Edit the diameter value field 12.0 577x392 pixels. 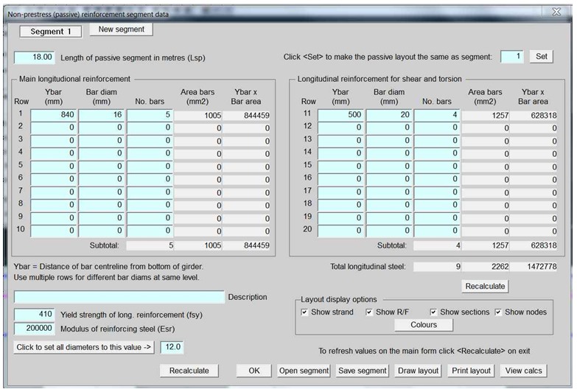point(172,347)
